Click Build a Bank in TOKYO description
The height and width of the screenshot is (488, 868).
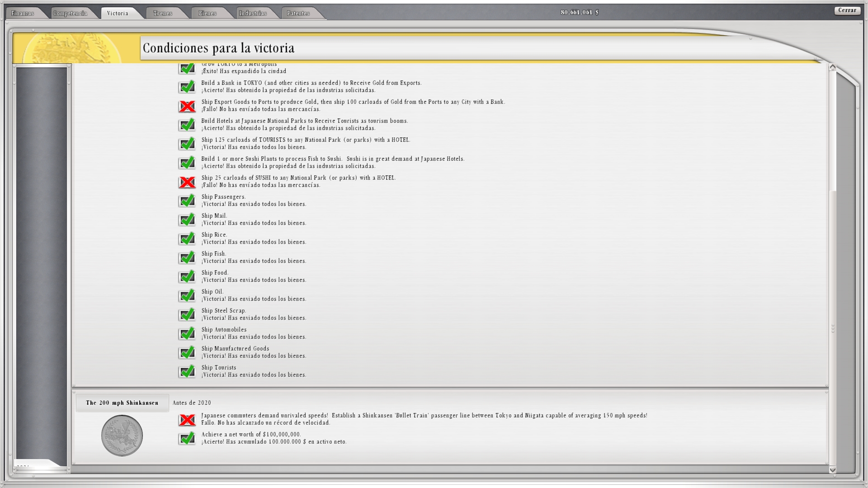click(311, 83)
